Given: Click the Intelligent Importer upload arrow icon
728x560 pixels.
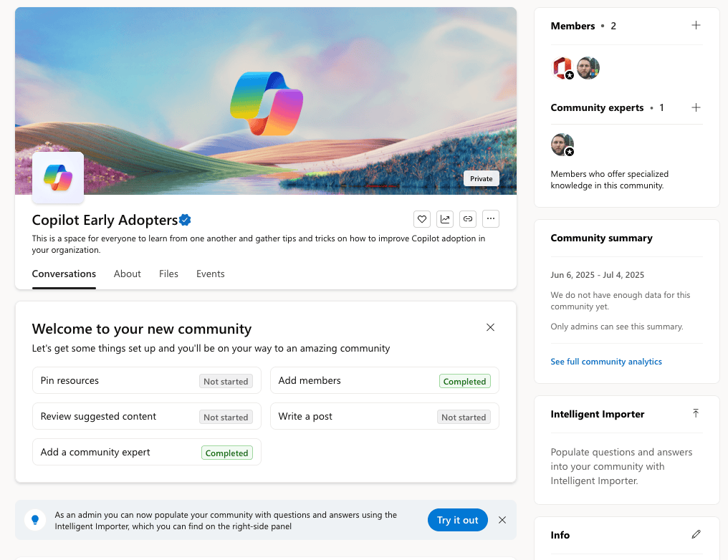Looking at the screenshot, I should [696, 413].
